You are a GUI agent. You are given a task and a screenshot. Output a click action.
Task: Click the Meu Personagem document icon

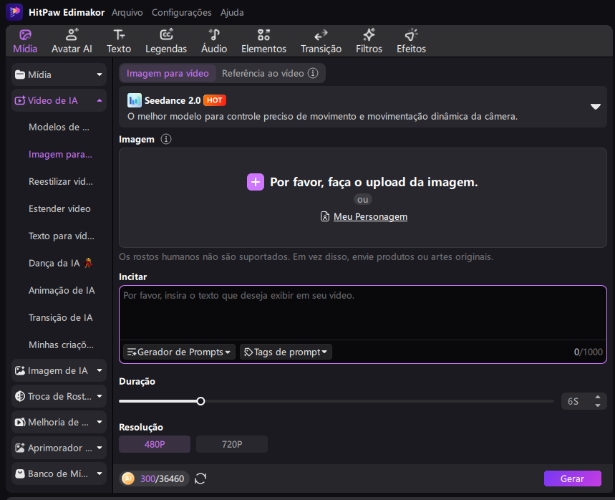325,216
